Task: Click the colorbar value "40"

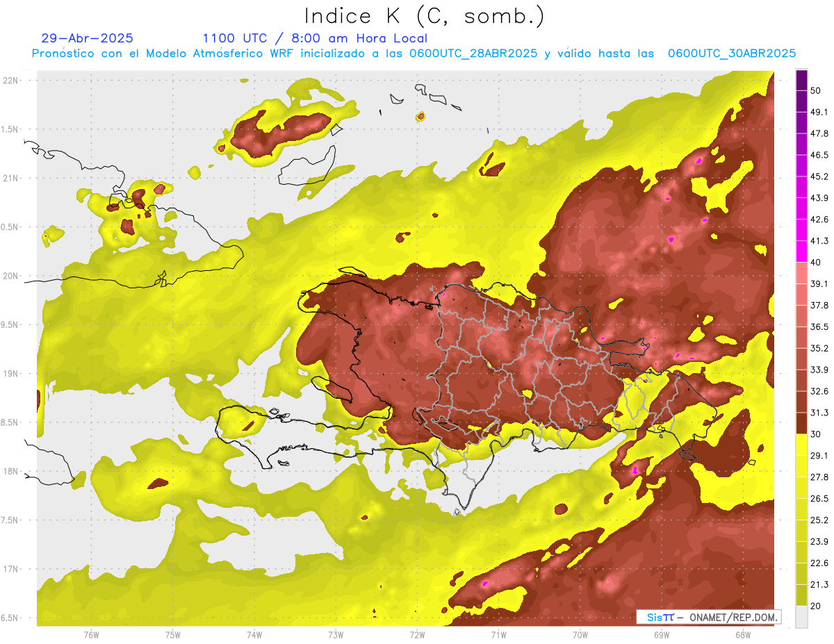Action: 817,263
